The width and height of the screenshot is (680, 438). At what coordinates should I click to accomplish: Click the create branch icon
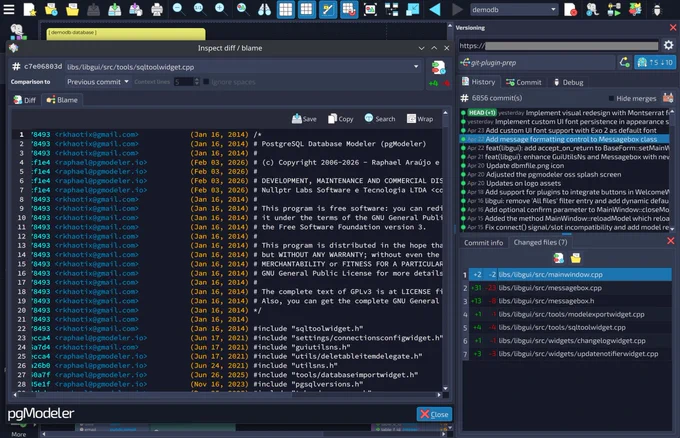point(624,62)
